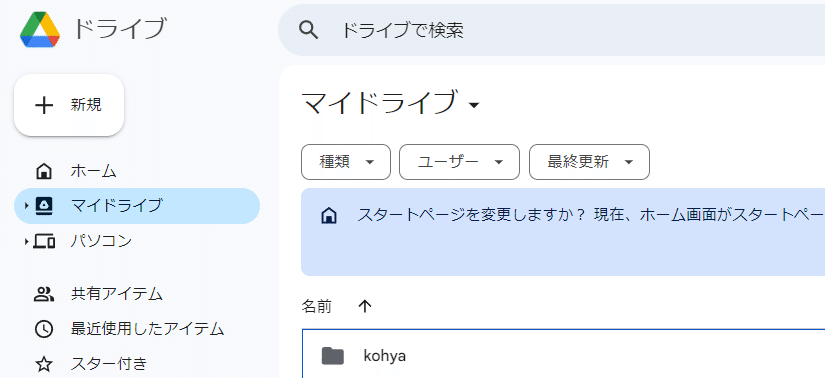
Task: Click the clock icon for 最近使用したアイテム
Action: tap(44, 329)
